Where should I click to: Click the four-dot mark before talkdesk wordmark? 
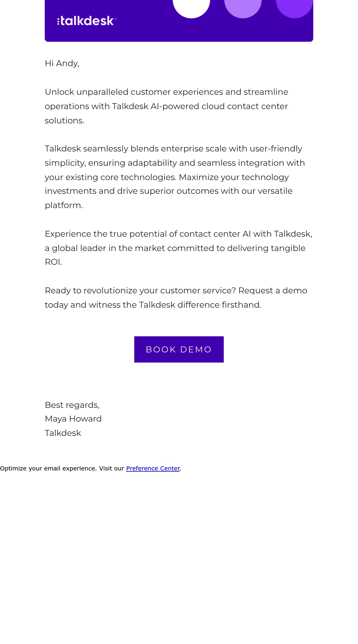coord(58,21)
